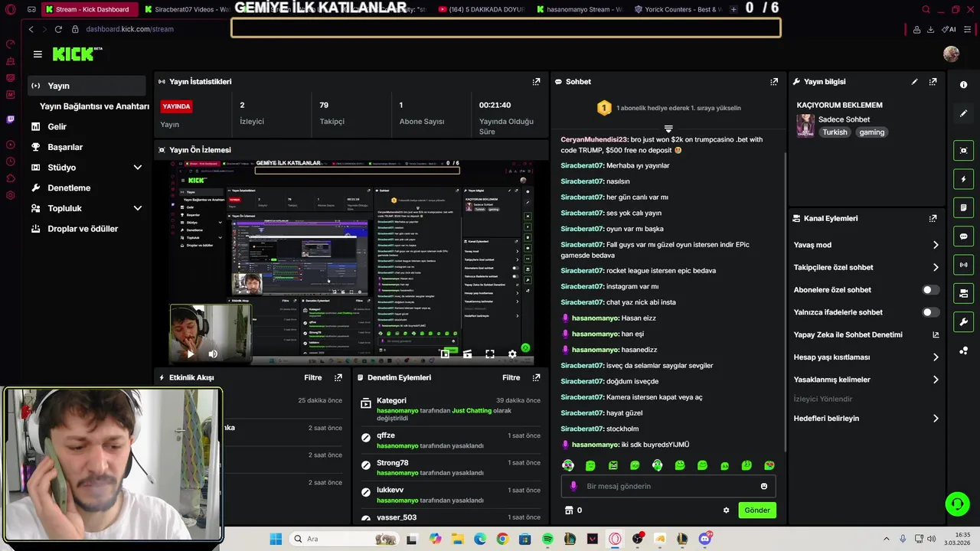The width and height of the screenshot is (980, 551).
Task: Open Spotify from the Windows taskbar
Action: pos(547,539)
